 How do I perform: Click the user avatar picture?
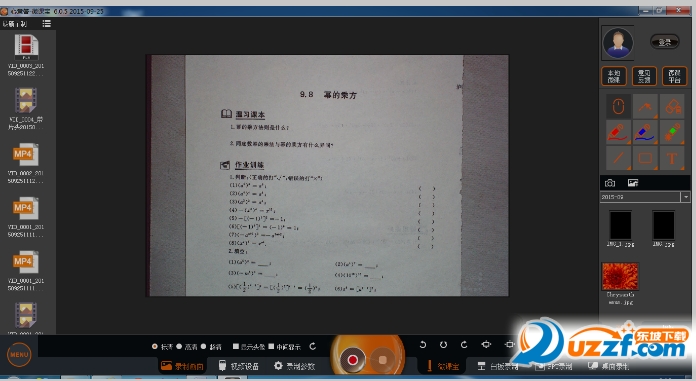pos(618,43)
